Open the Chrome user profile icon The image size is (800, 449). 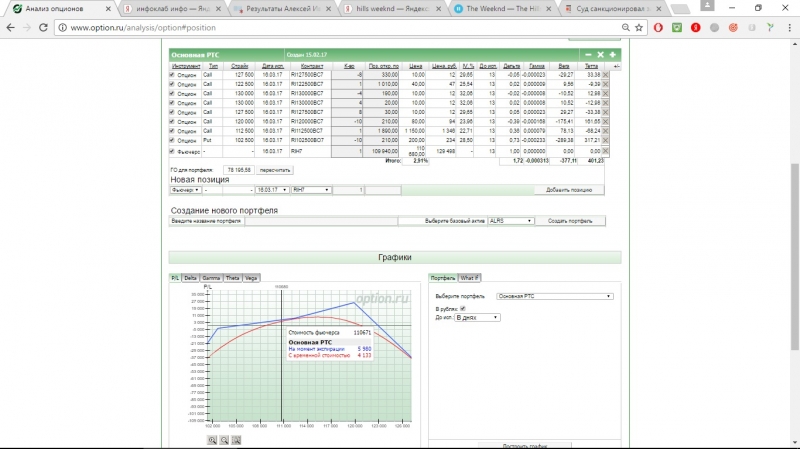point(707,6)
